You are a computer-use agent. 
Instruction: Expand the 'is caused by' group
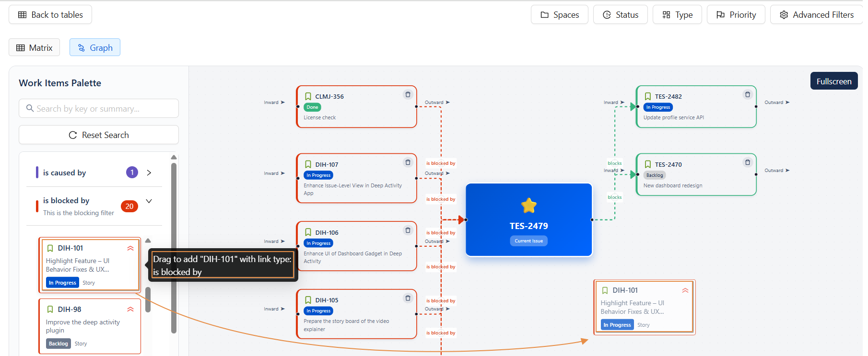(x=149, y=172)
